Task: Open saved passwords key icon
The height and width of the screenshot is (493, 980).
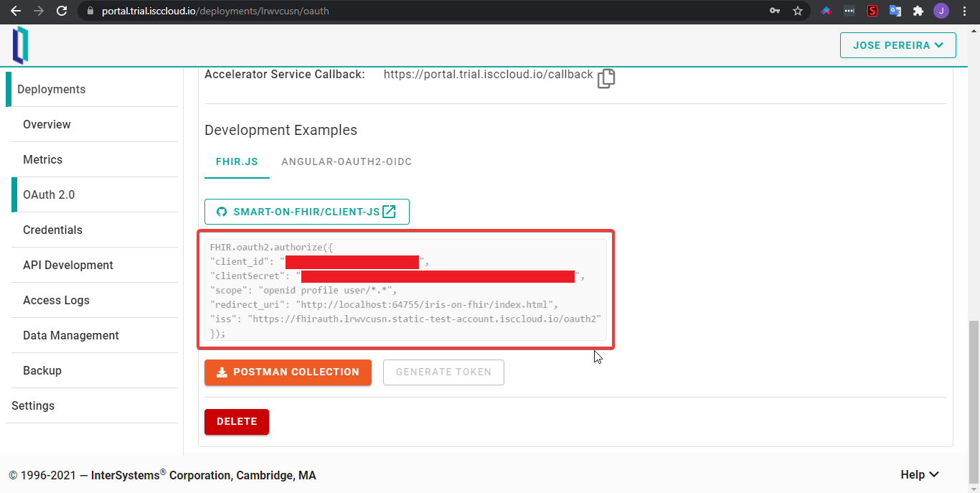Action: point(775,11)
